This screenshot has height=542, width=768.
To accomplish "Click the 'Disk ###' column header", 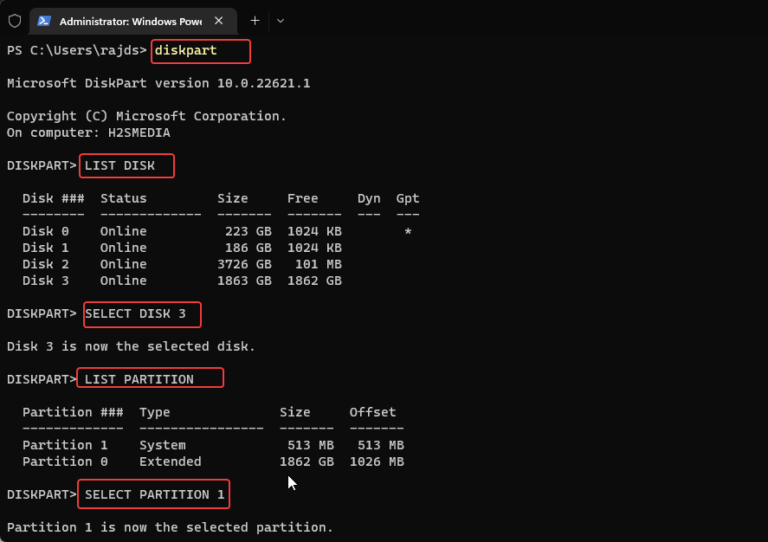I will point(53,198).
